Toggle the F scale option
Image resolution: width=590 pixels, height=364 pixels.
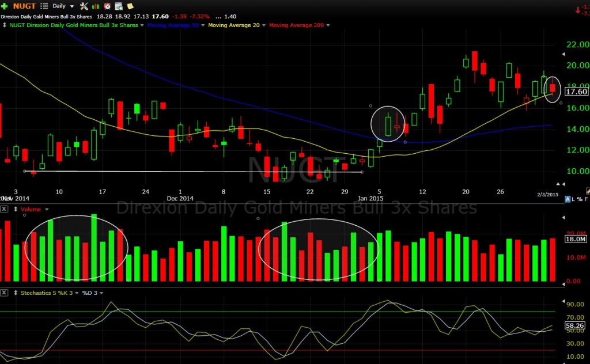[x=586, y=199]
